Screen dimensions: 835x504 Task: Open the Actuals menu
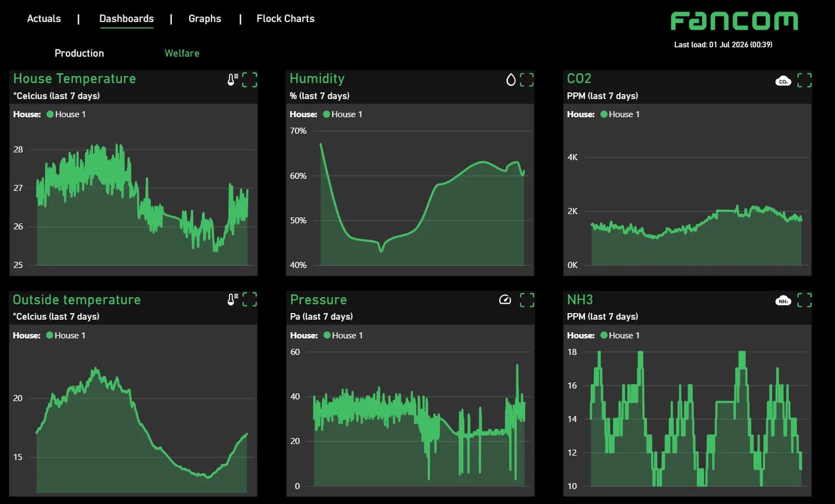click(44, 19)
